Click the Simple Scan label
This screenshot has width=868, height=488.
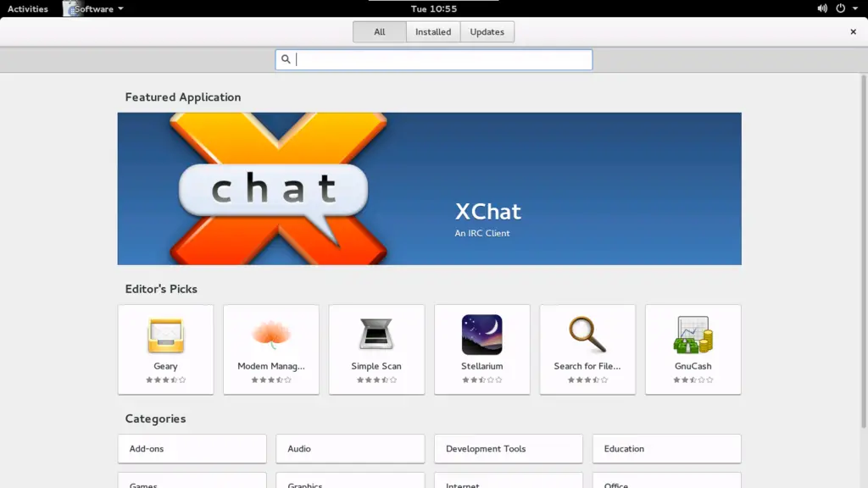click(376, 366)
